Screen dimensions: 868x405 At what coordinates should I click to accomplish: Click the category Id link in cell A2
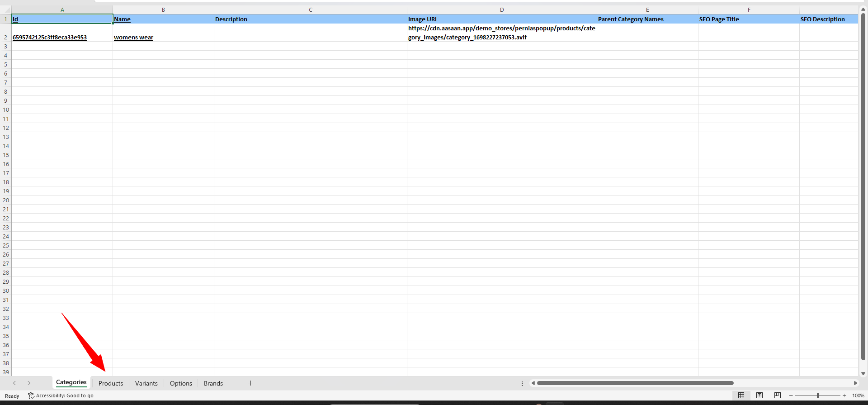(x=50, y=38)
